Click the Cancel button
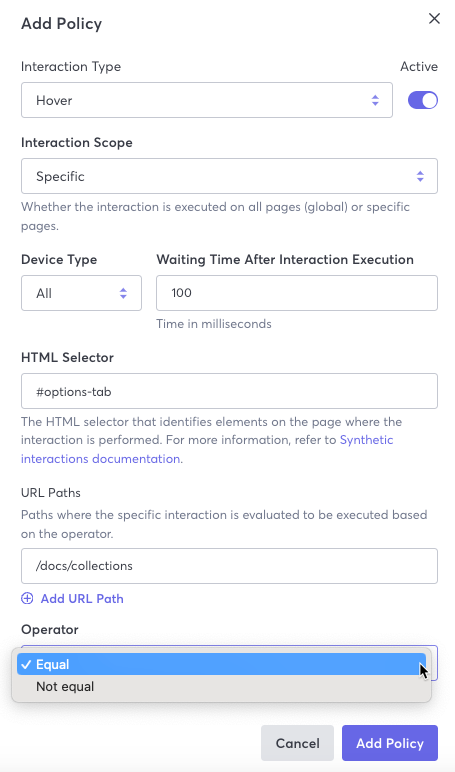The width and height of the screenshot is (455, 772). pyautogui.click(x=297, y=743)
